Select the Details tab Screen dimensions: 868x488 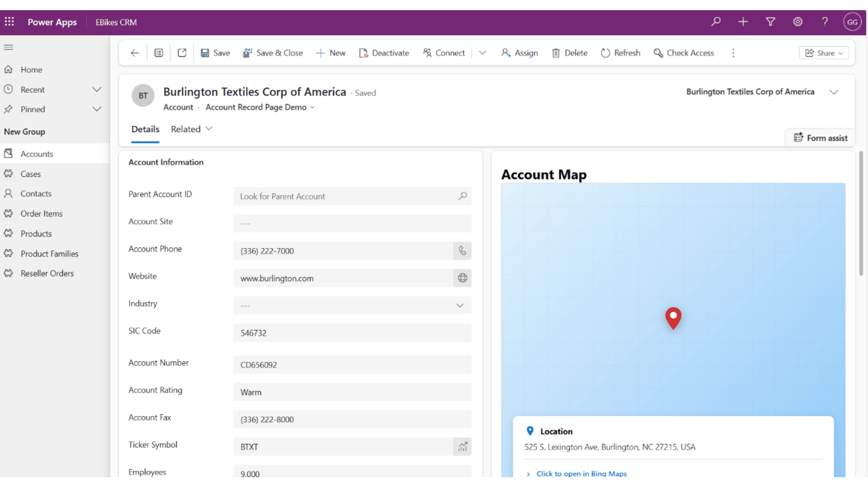click(x=145, y=129)
